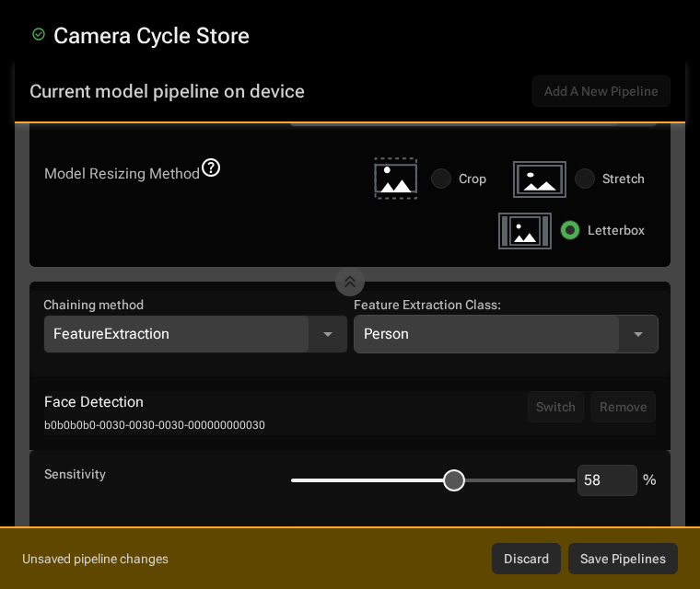Click the FeatureExtraction dropdown arrow
The width and height of the screenshot is (700, 589).
[328, 334]
